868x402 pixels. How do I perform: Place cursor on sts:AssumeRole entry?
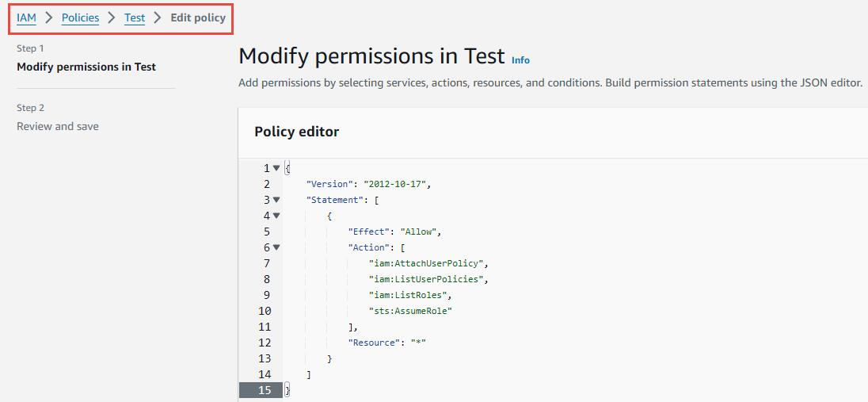(409, 311)
